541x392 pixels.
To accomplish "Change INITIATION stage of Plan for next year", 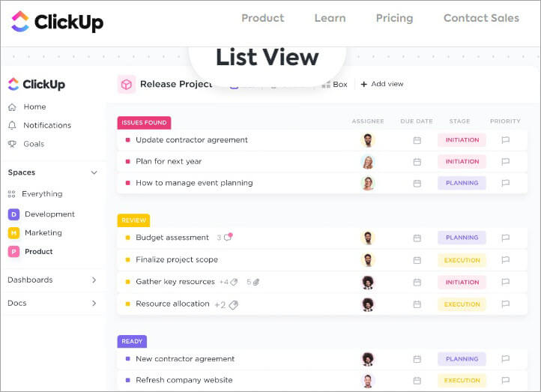I will click(x=462, y=161).
